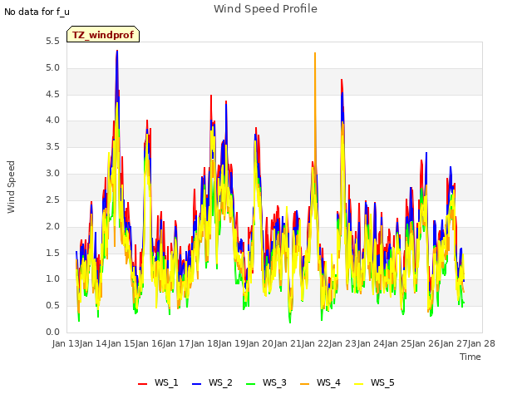Click the orange WS_4 legend color marker
The width and height of the screenshot is (532, 399).
point(305,384)
